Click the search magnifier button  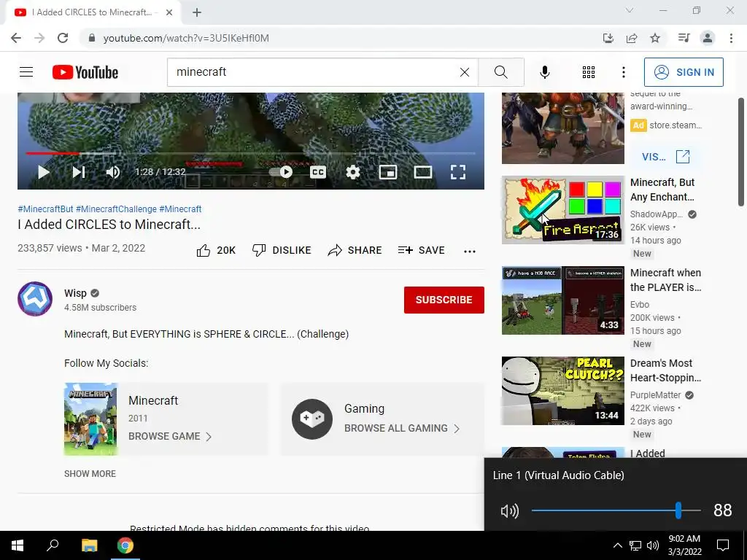[500, 72]
